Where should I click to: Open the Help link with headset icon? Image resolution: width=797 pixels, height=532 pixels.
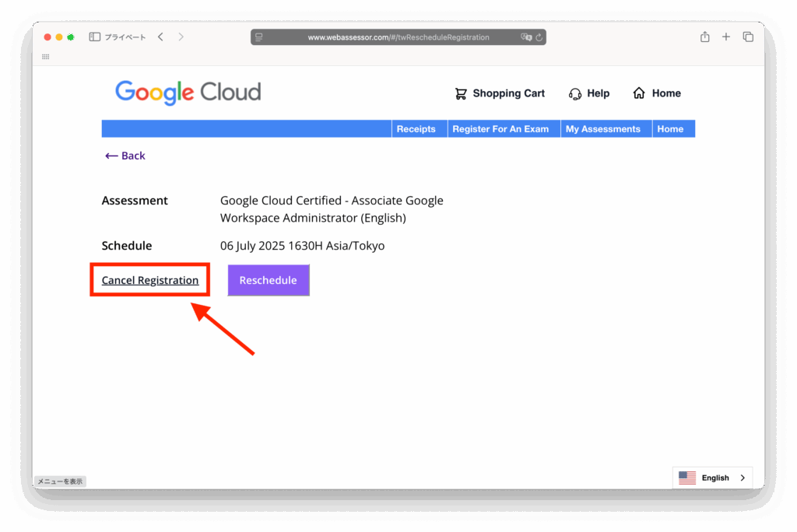coord(589,93)
